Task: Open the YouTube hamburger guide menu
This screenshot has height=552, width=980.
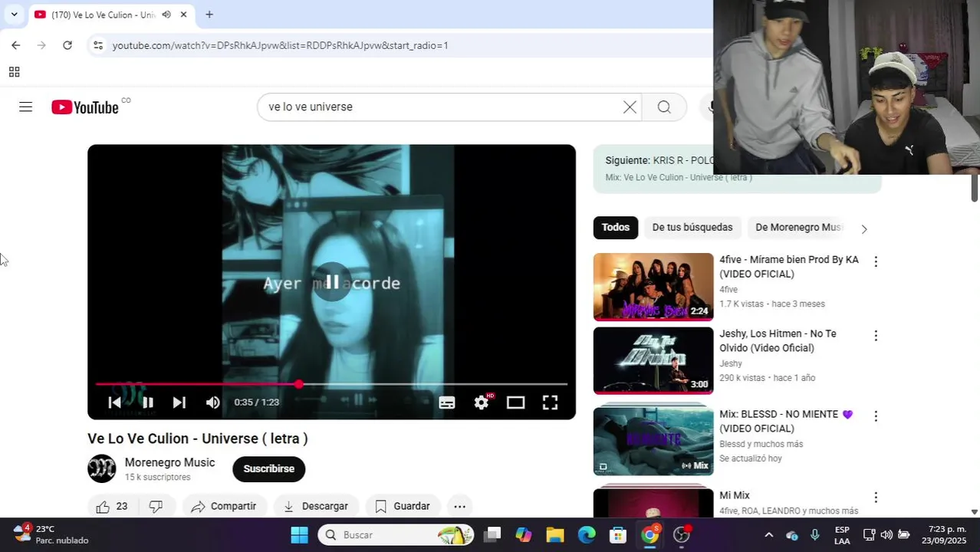Action: [25, 107]
